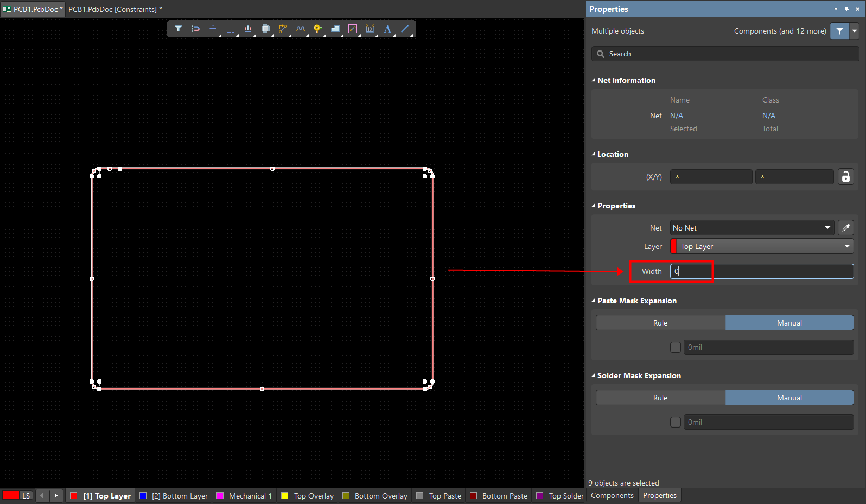
Task: Switch to the Components panel tab
Action: pyautogui.click(x=612, y=495)
